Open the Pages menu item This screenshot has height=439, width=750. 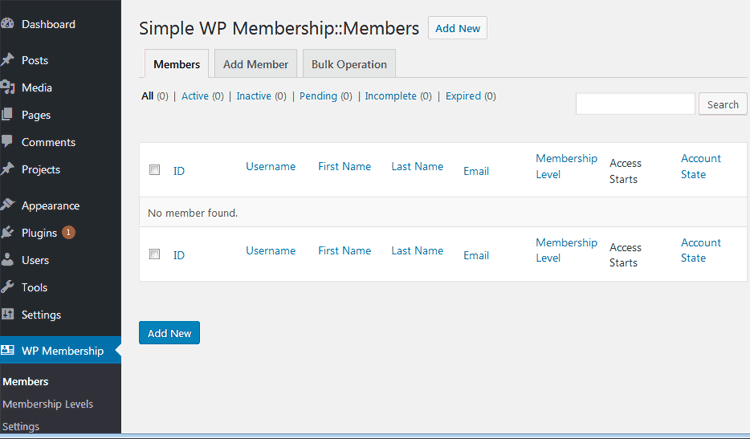(x=36, y=115)
